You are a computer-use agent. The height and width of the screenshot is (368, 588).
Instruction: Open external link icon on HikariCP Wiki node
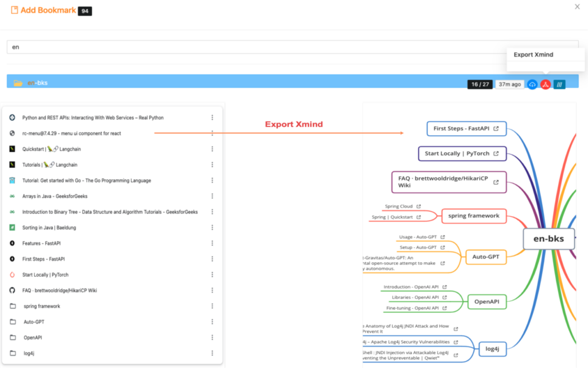click(x=496, y=182)
